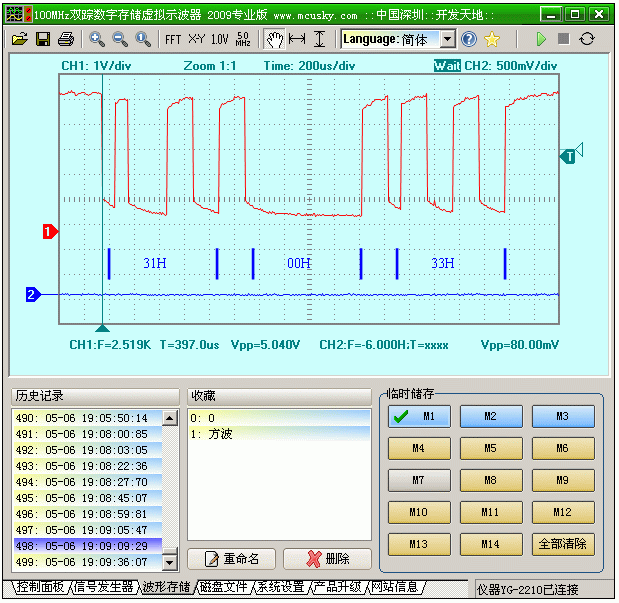The image size is (619, 603).
Task: Select the checked M1 memory slot
Action: [x=419, y=417]
